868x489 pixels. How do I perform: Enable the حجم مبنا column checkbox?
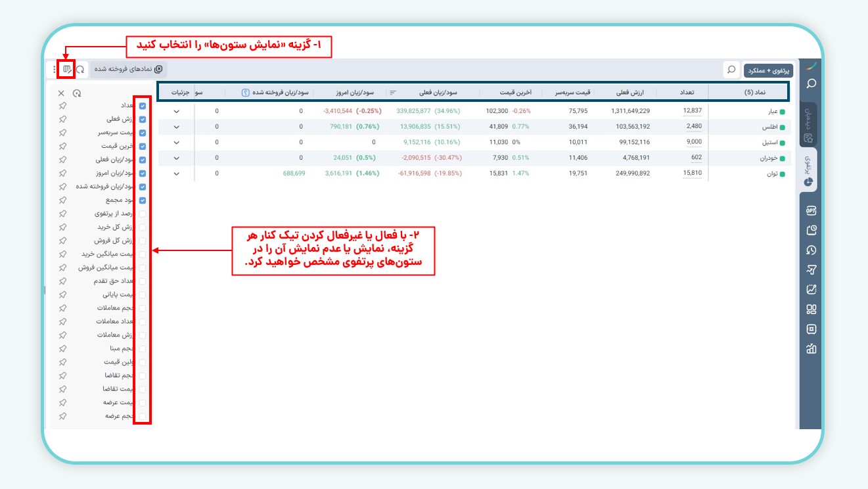click(143, 349)
